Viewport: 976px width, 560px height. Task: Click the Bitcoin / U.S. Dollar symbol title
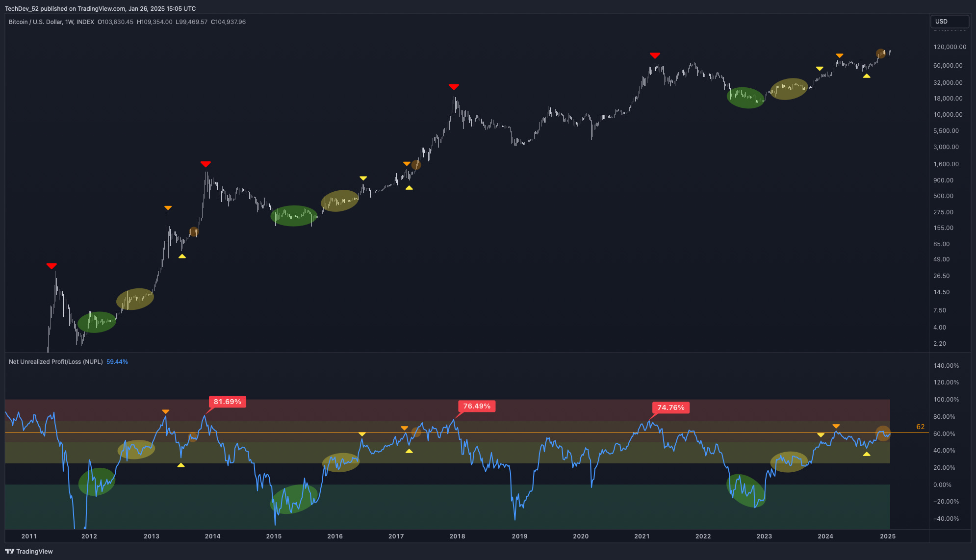point(35,22)
